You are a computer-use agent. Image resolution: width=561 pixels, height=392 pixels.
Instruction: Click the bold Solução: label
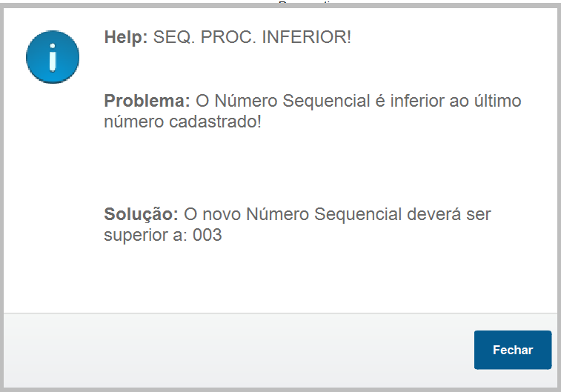click(141, 216)
